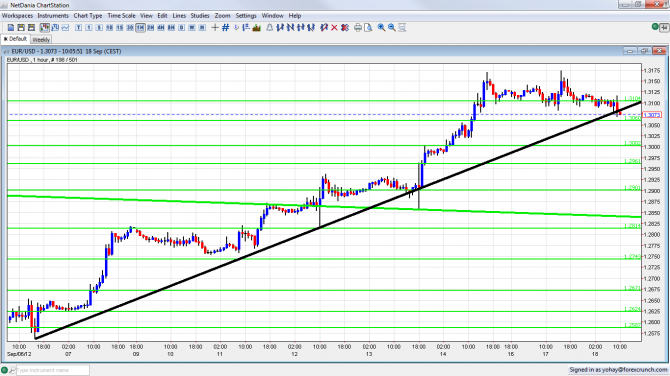
Task: Open print preview icon
Action: tap(368, 27)
